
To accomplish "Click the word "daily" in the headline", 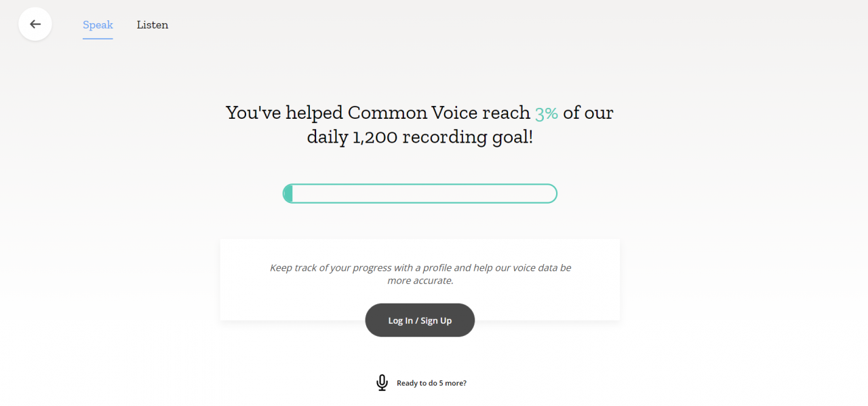I will pyautogui.click(x=328, y=138).
